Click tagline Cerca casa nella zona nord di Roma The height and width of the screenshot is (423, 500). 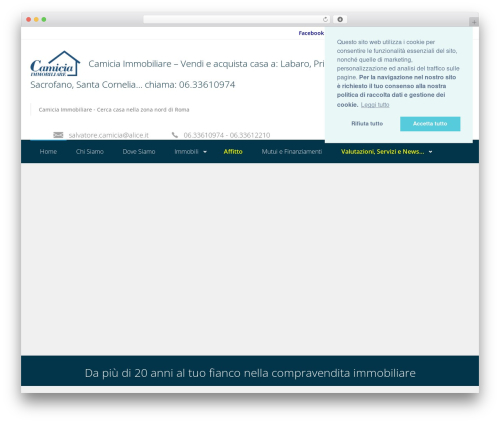tap(114, 110)
